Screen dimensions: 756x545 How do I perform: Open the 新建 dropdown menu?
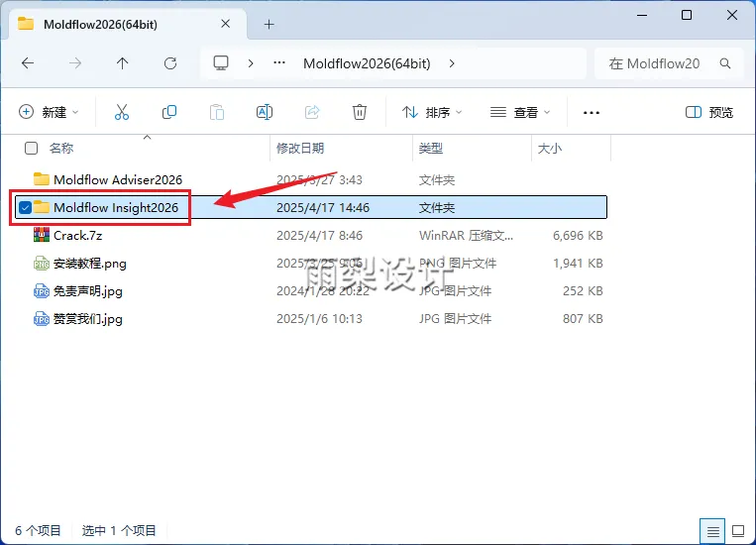point(49,112)
